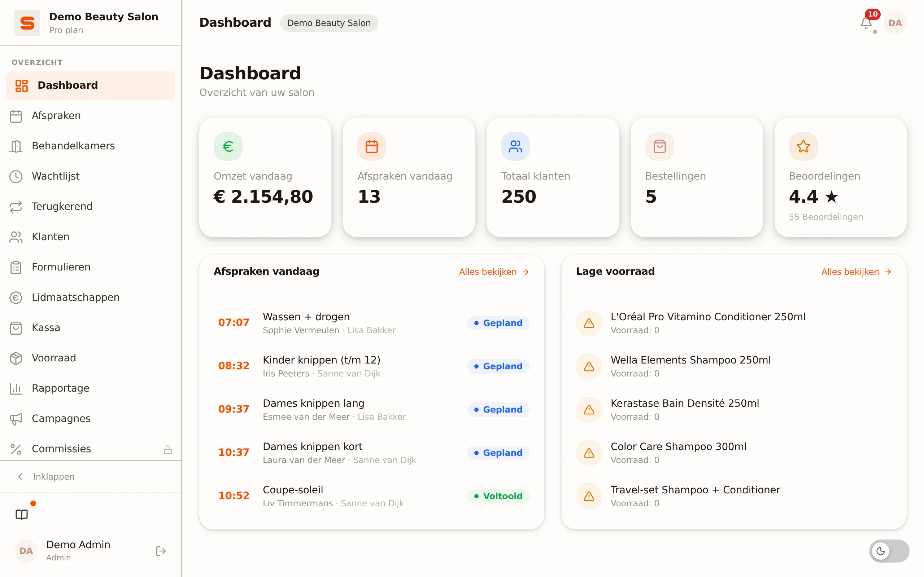The image size is (924, 577).
Task: Click the lock icon next to Commissies
Action: (x=167, y=449)
